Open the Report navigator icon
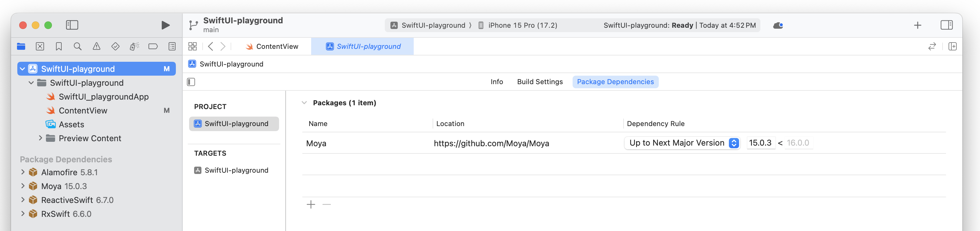 click(x=172, y=47)
